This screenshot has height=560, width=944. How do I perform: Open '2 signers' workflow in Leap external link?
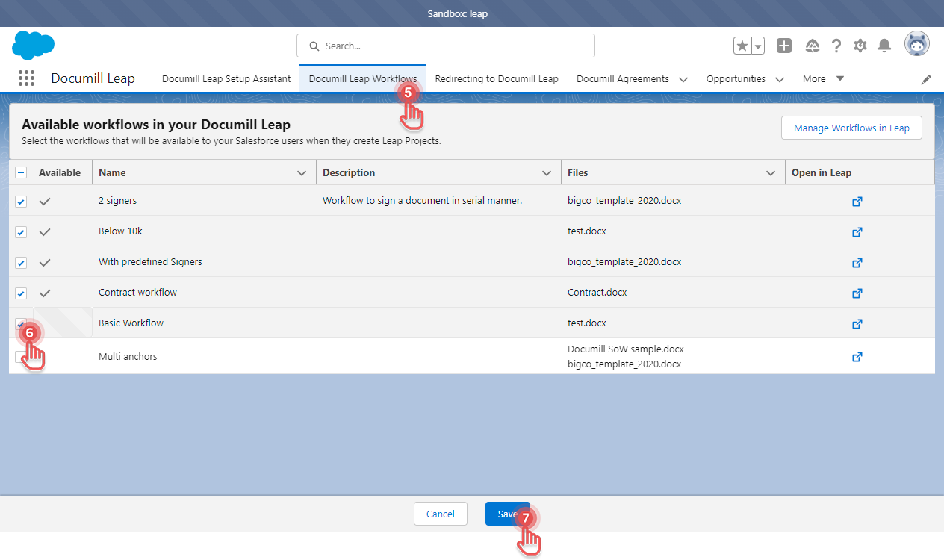857,201
